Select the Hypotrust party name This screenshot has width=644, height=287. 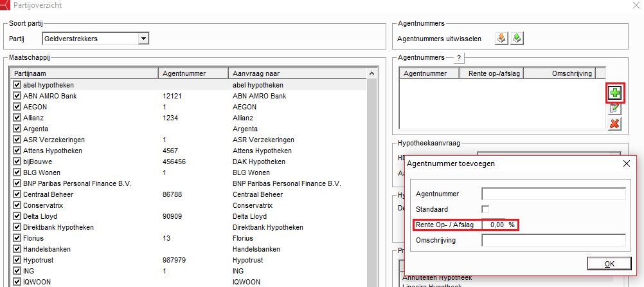[x=38, y=260]
